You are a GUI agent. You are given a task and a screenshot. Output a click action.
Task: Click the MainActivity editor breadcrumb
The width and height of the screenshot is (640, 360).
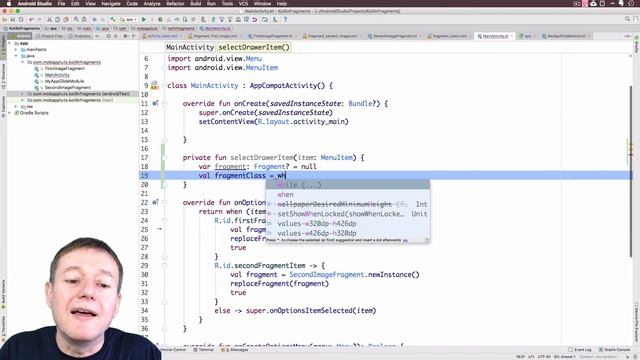pyautogui.click(x=190, y=47)
